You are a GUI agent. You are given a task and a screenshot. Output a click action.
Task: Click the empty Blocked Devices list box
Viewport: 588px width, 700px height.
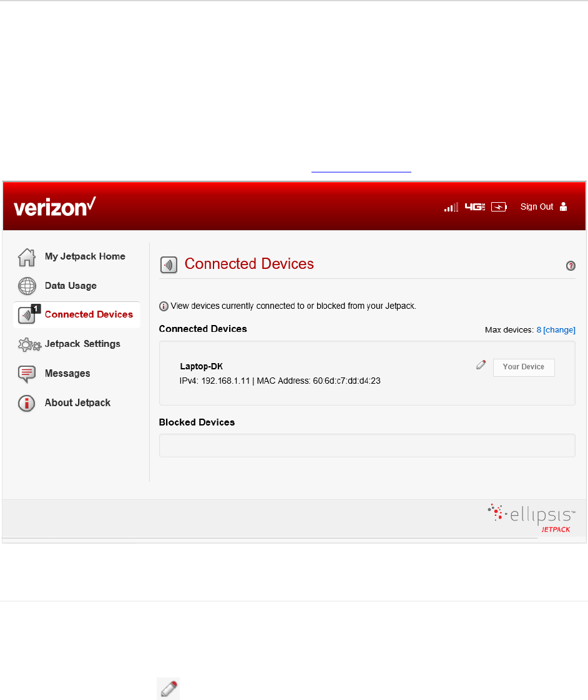point(367,445)
